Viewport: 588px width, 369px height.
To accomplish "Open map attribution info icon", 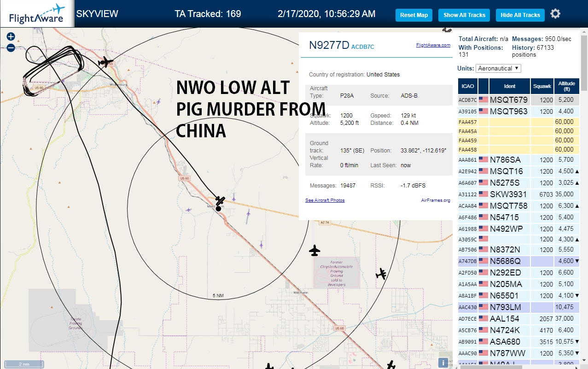I will pos(443,363).
